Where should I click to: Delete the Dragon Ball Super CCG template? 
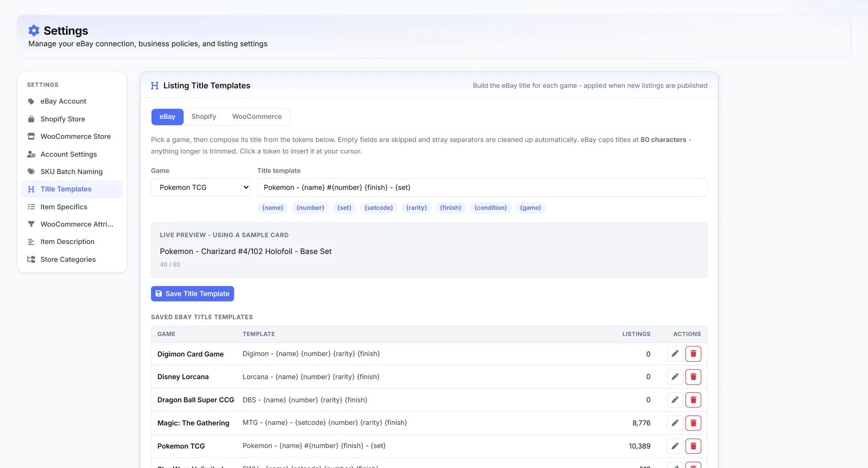693,400
